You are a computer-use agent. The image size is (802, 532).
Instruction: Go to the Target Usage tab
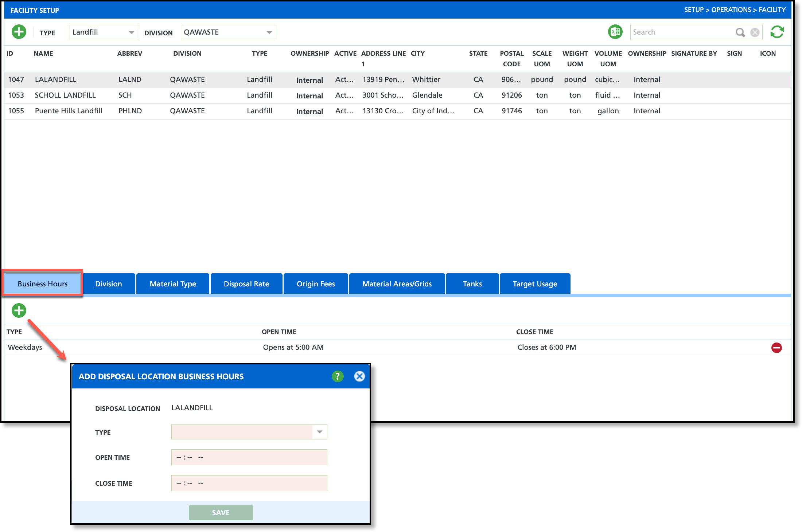coord(534,284)
